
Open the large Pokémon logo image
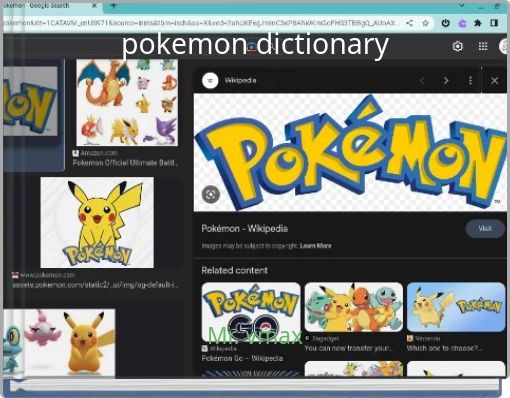pyautogui.click(x=350, y=152)
